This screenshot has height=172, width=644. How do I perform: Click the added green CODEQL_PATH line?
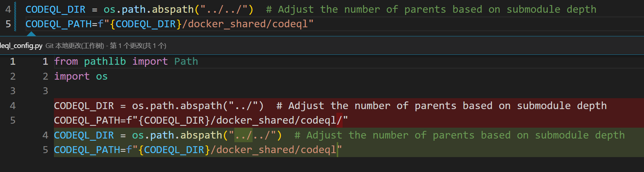point(197,150)
